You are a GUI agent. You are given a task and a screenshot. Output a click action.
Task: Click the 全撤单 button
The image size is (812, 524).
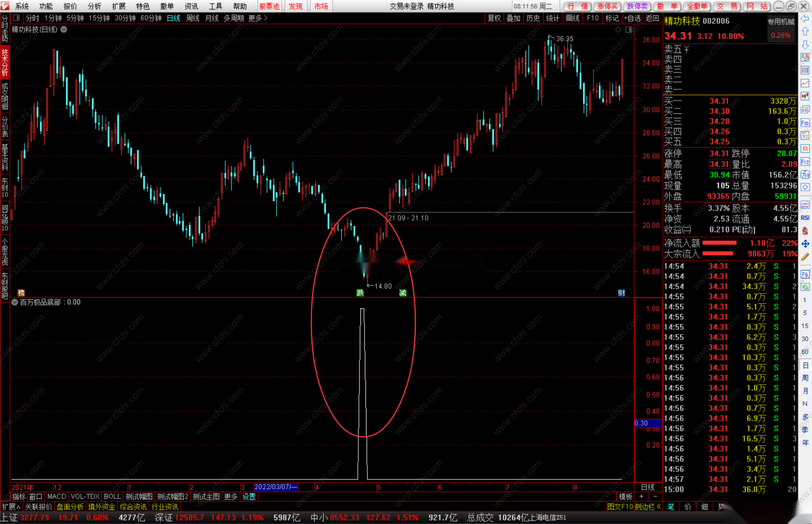pos(697,6)
